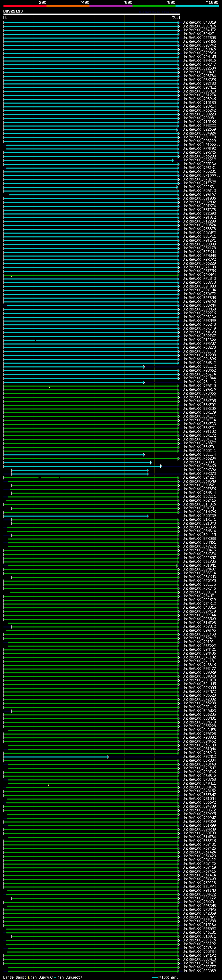Open hit UniRef100_B7KDB8

(199, 539)
